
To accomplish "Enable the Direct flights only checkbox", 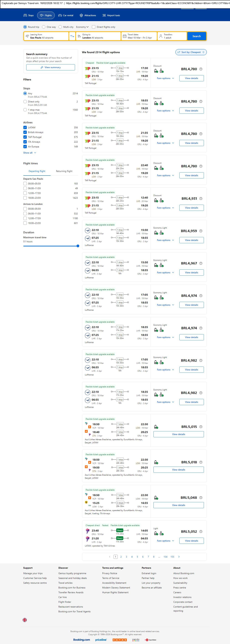I will coord(93,27).
